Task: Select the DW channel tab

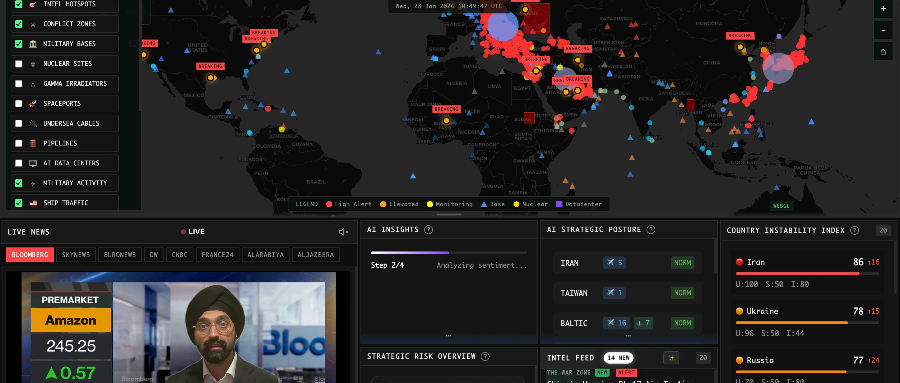Action: pos(154,254)
